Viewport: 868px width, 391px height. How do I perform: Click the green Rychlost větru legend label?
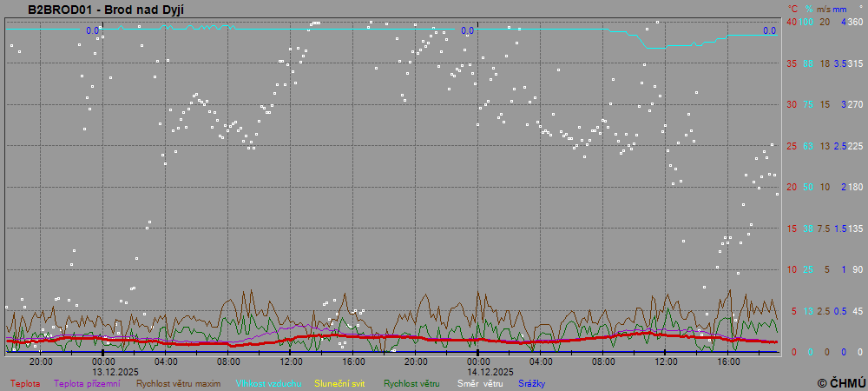(x=411, y=383)
